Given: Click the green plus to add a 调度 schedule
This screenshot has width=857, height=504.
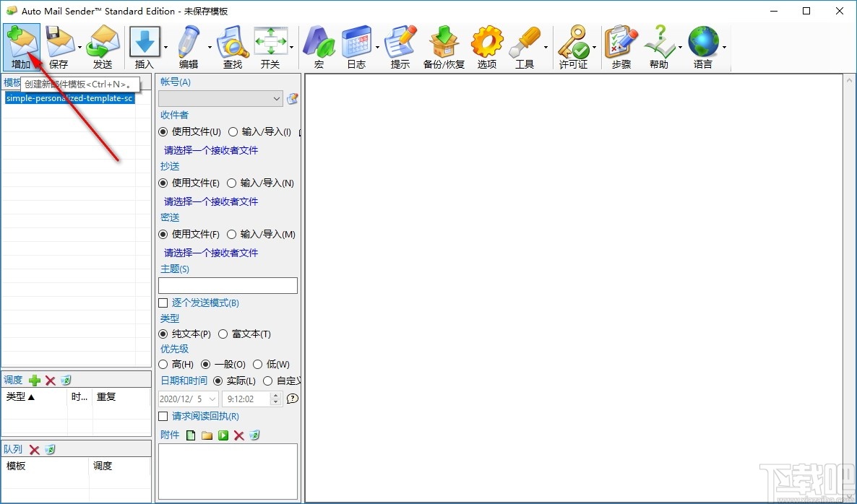Looking at the screenshot, I should tap(33, 380).
